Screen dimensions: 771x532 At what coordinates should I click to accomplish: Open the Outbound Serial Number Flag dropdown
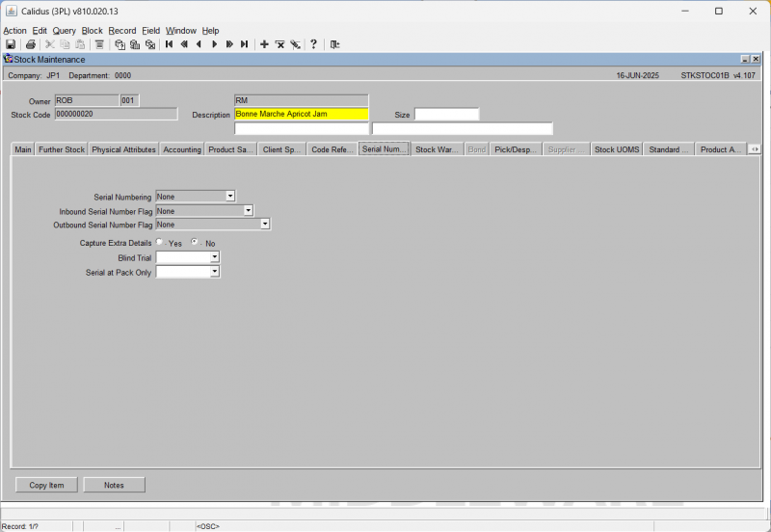(265, 225)
